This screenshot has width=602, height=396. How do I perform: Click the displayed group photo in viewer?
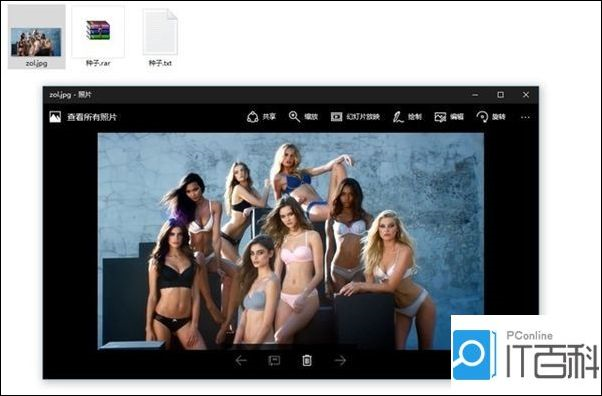click(291, 241)
